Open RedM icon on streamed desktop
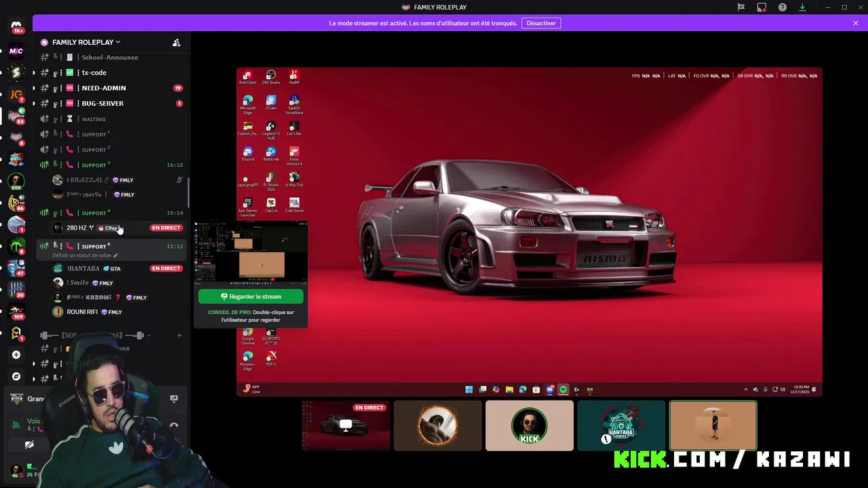The image size is (868, 488). (294, 77)
